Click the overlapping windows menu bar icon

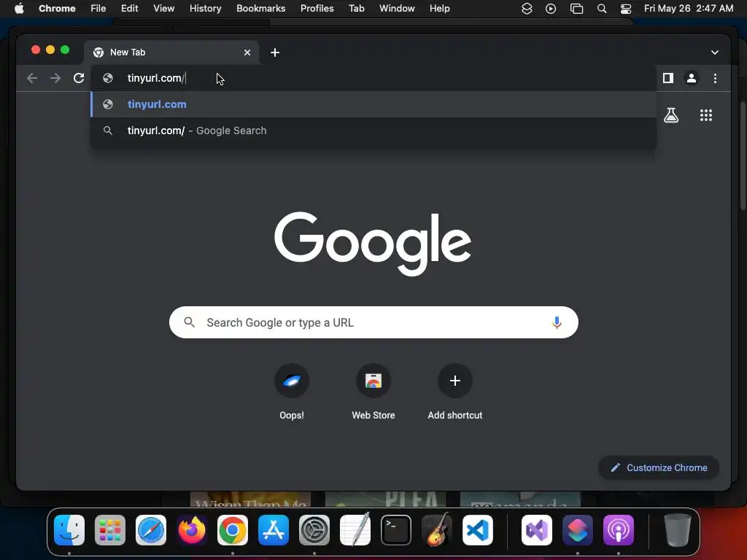576,9
